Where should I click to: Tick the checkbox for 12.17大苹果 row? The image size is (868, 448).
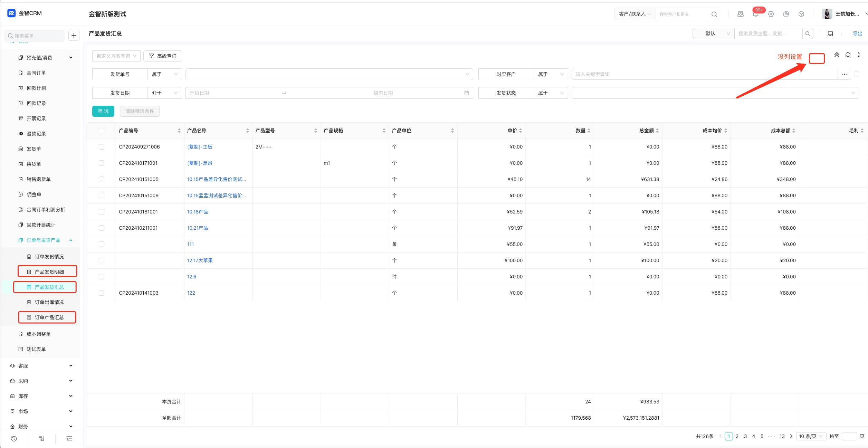pos(101,260)
